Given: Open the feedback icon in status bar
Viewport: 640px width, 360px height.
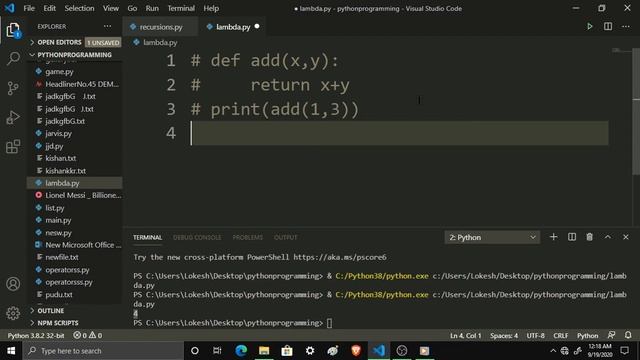Looking at the screenshot, I should [x=611, y=336].
